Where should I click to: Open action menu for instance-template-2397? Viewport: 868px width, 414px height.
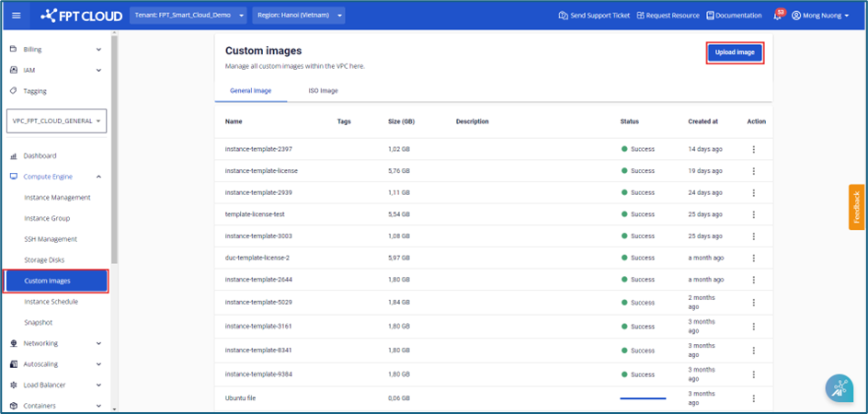point(753,149)
